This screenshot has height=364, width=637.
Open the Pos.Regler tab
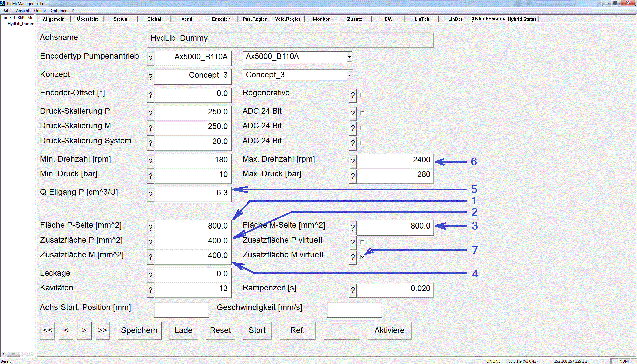[255, 19]
